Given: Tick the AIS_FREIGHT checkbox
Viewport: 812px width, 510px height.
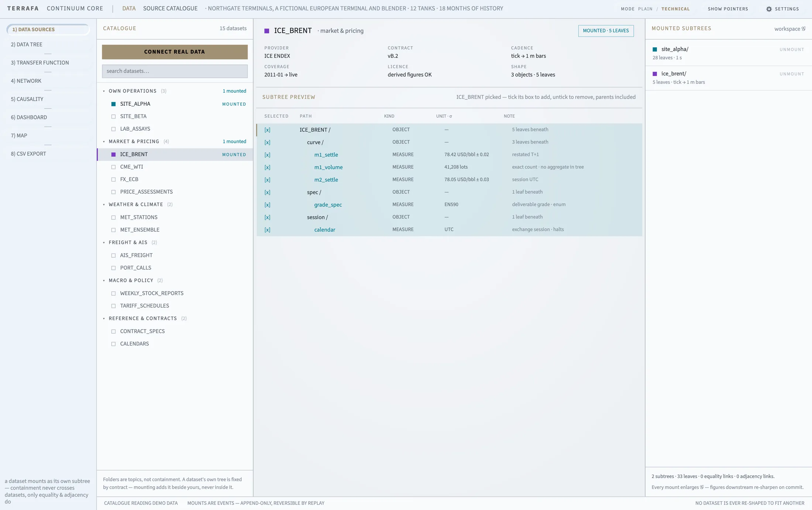Looking at the screenshot, I should [113, 256].
